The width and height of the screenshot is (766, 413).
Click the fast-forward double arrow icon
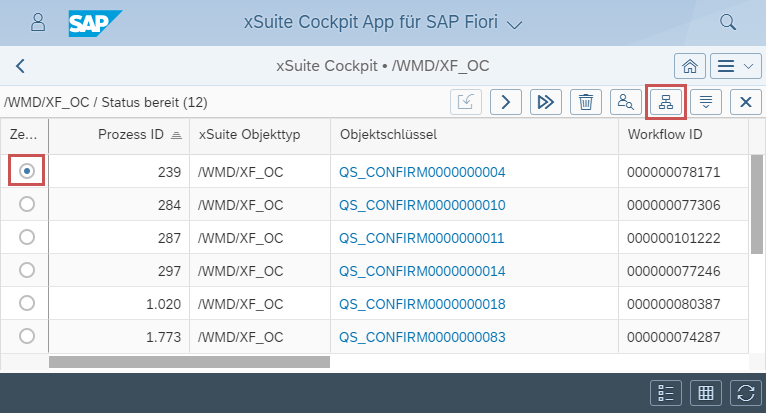(546, 102)
